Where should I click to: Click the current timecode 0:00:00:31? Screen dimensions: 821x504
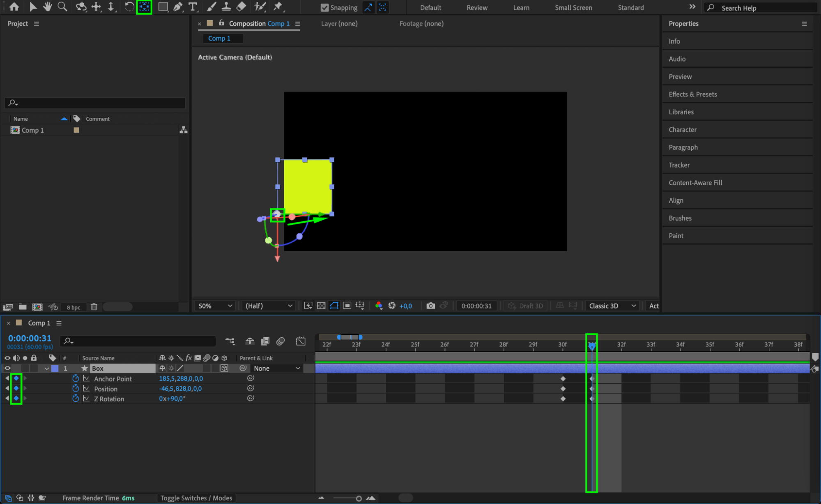[30, 338]
